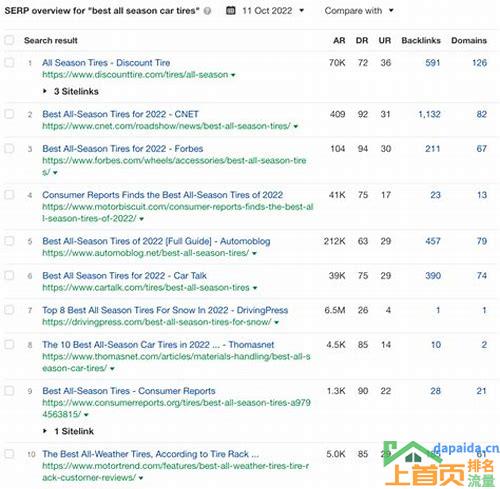
Task: Click the calendar icon next to 11 Oct 2022
Action: click(x=231, y=11)
